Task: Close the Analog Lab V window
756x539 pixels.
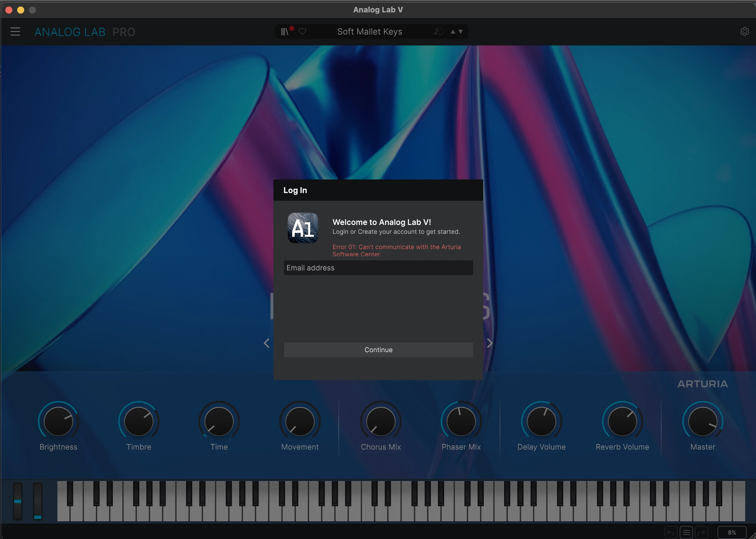Action: (9, 10)
